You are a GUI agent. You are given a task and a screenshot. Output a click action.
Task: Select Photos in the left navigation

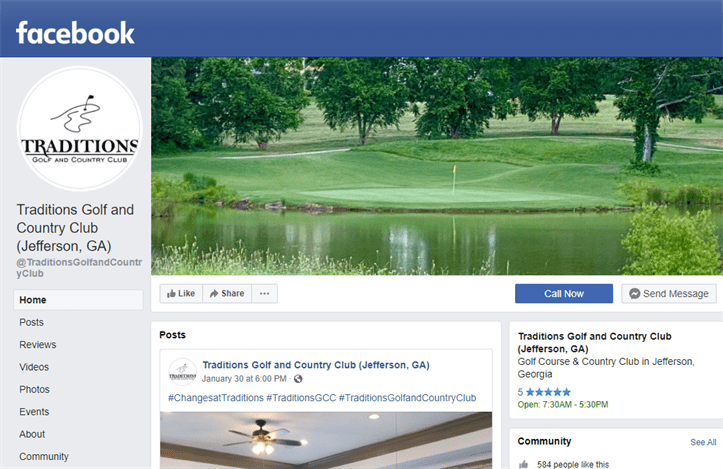(34, 389)
